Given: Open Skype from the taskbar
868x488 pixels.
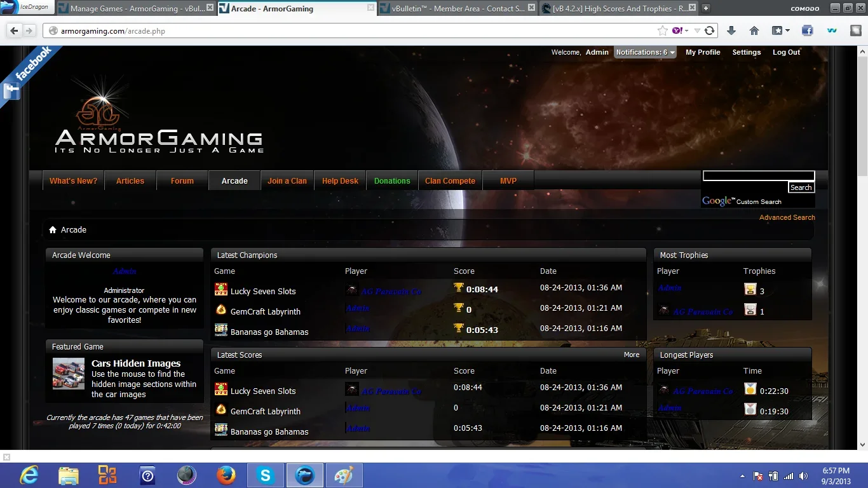Looking at the screenshot, I should click(x=265, y=475).
